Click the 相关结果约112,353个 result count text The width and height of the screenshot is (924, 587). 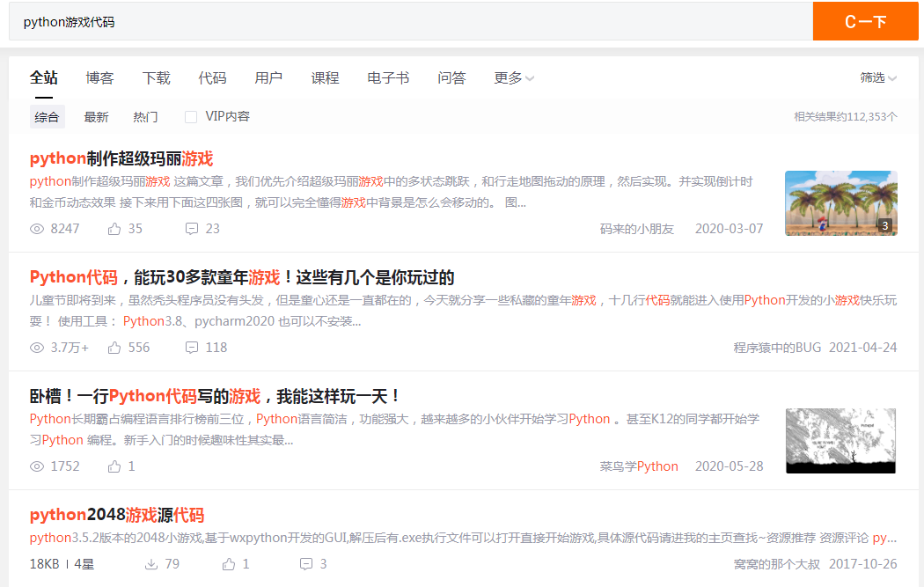(x=846, y=117)
